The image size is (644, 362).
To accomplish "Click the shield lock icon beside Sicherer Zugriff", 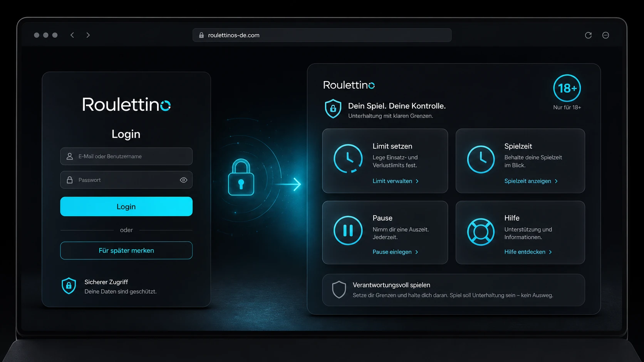I will pos(69,286).
